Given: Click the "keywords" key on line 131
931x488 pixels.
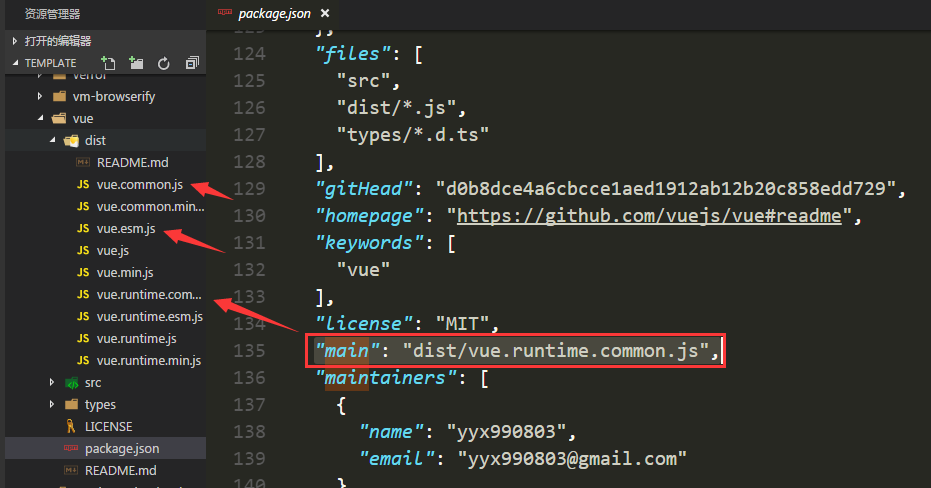Looking at the screenshot, I should point(369,243).
